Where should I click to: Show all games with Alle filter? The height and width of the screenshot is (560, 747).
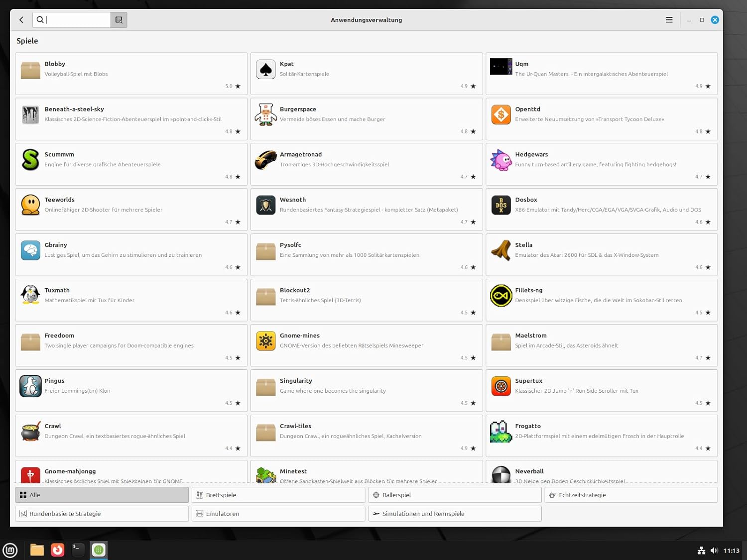pos(102,495)
